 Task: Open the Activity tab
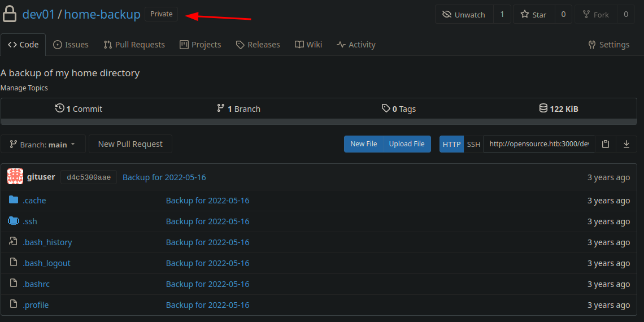click(356, 45)
